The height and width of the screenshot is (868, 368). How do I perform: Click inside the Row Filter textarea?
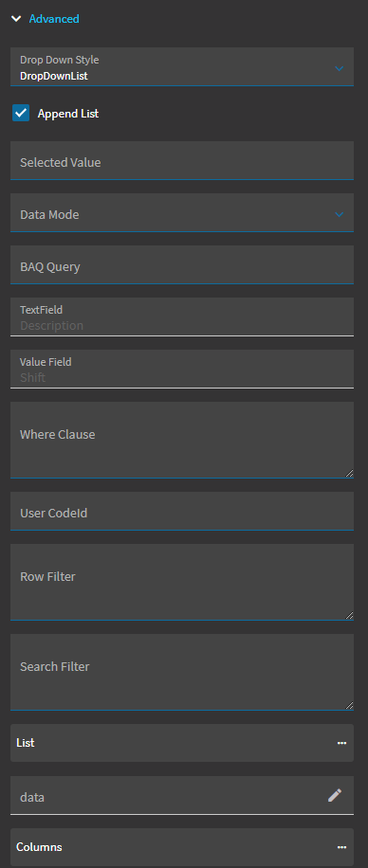click(x=182, y=582)
